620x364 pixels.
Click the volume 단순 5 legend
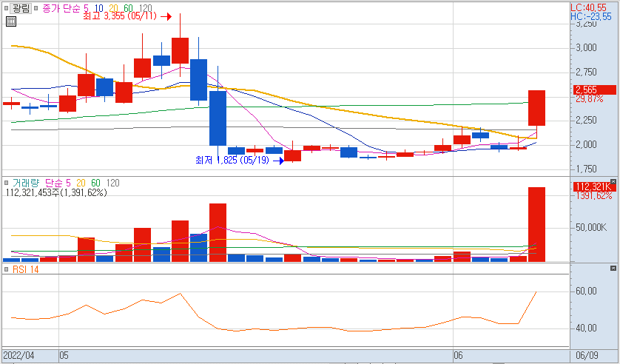(x=58, y=183)
